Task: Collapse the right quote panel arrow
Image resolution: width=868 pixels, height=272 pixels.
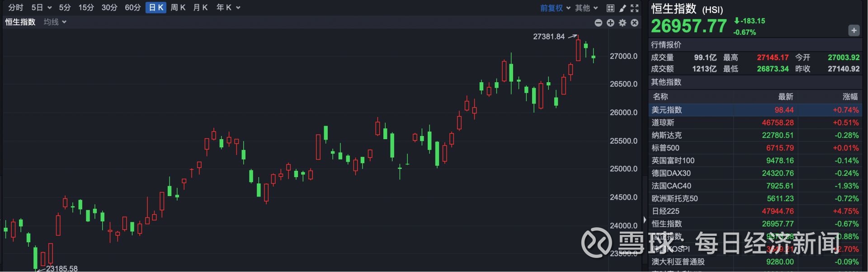Action: coord(645,220)
